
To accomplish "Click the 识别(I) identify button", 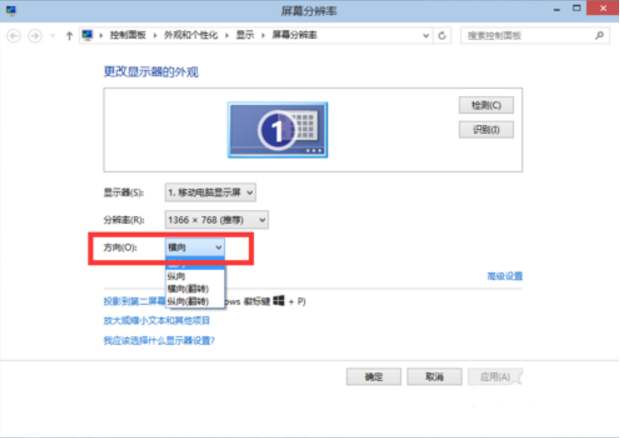I will tap(486, 130).
